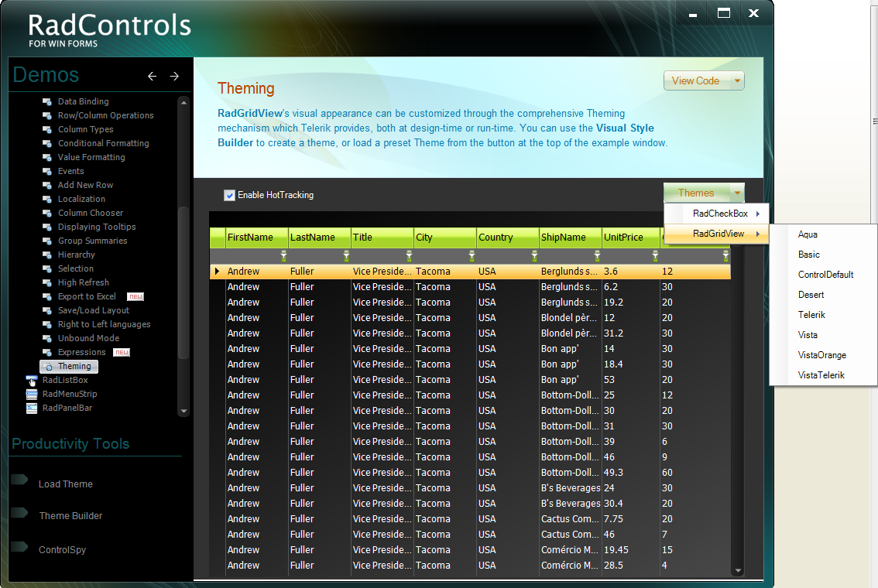Open the UnitPrice column filter icon

coord(655,256)
